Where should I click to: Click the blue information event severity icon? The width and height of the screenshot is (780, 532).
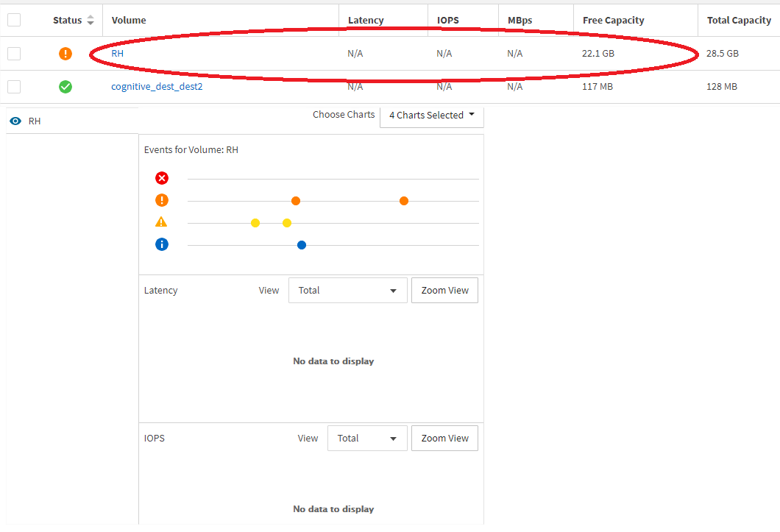tap(162, 244)
